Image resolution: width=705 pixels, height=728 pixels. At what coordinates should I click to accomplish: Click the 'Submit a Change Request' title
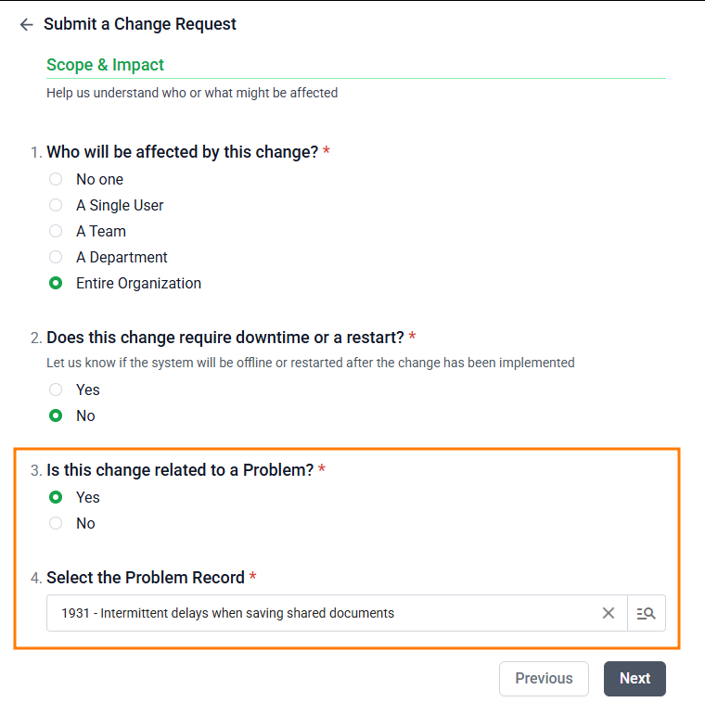pyautogui.click(x=140, y=24)
